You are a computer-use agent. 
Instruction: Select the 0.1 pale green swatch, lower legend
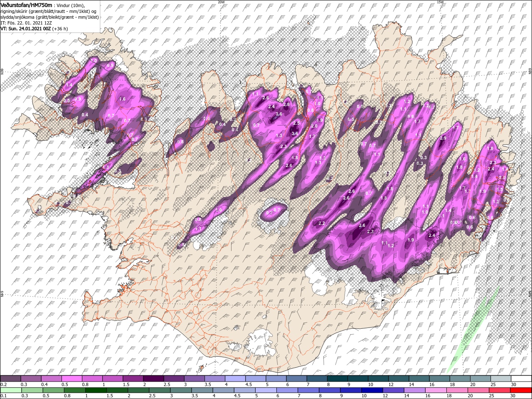11,390
